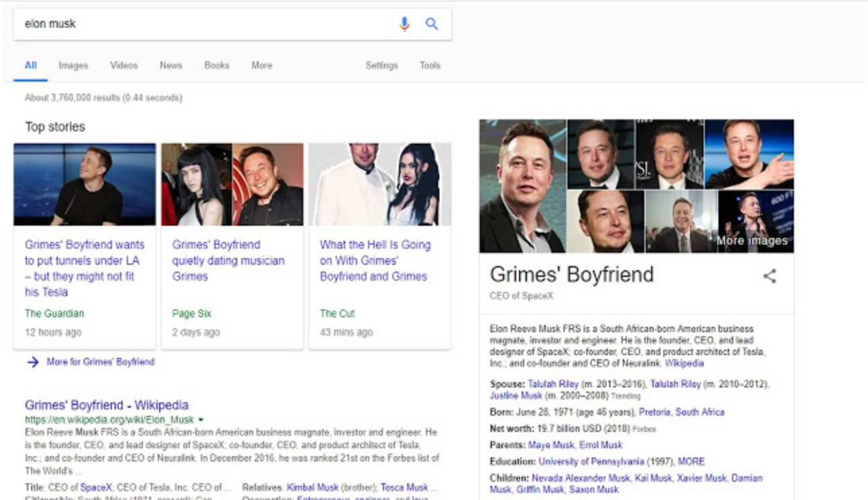Click the Born June 28, 1971 text
The width and height of the screenshot is (868, 500).
pyautogui.click(x=563, y=412)
